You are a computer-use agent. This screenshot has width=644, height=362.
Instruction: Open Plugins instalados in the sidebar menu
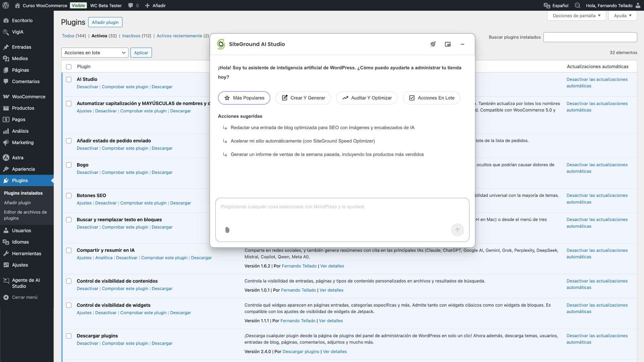pyautogui.click(x=23, y=193)
